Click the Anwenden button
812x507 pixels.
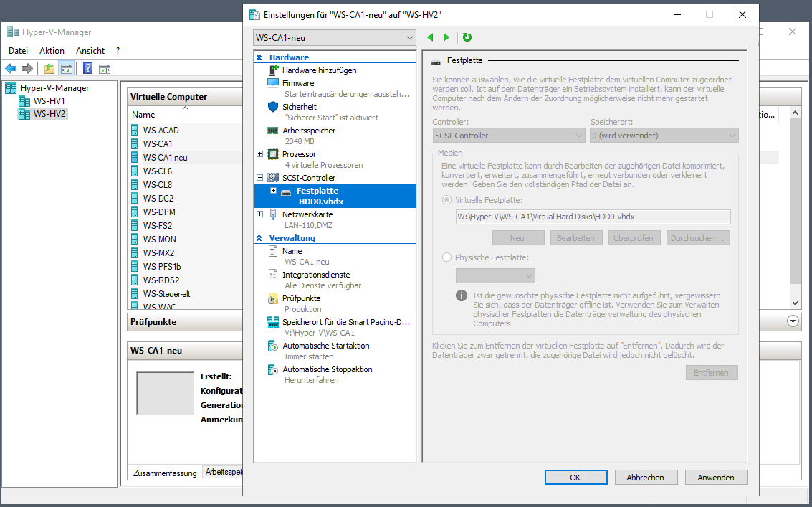pyautogui.click(x=716, y=478)
